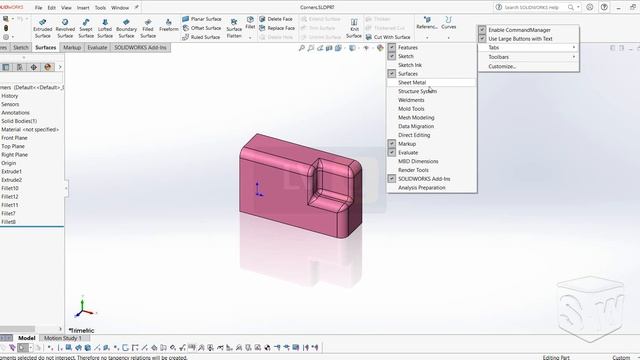
Task: Open the DimXpertManager tab icon
Action: [x=33, y=67]
